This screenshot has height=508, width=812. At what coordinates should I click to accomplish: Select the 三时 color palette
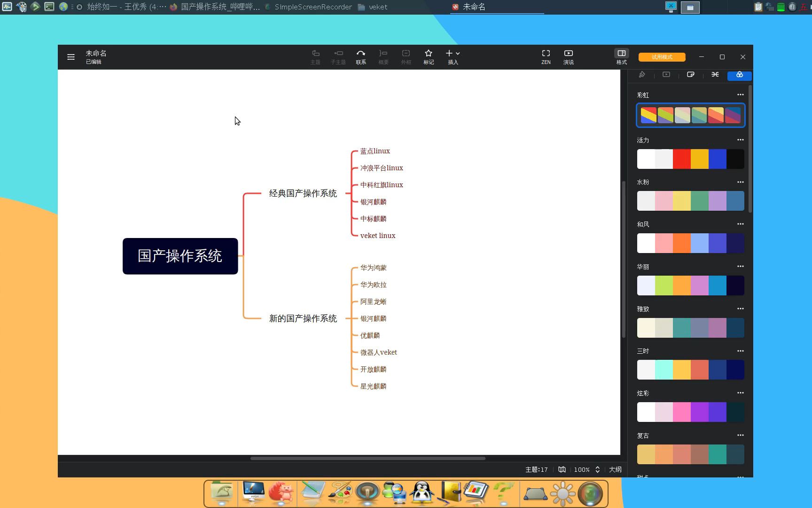point(691,370)
